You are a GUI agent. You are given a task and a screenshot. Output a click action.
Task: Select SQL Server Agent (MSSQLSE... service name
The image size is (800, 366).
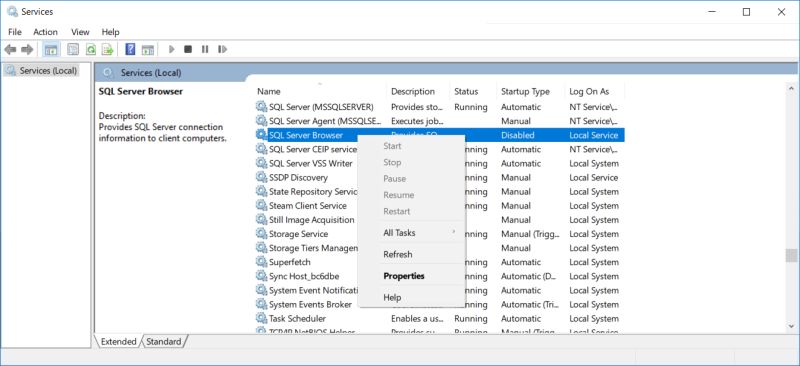[325, 121]
